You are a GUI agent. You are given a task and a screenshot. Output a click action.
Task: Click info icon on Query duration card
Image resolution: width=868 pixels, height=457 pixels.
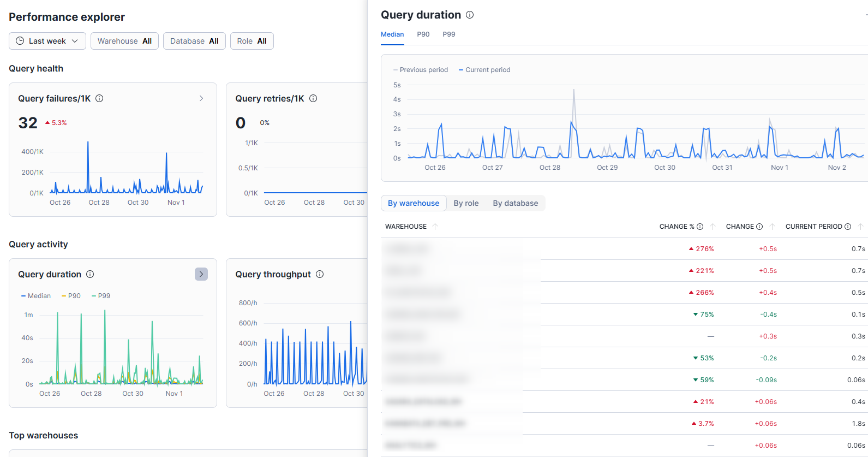point(90,274)
